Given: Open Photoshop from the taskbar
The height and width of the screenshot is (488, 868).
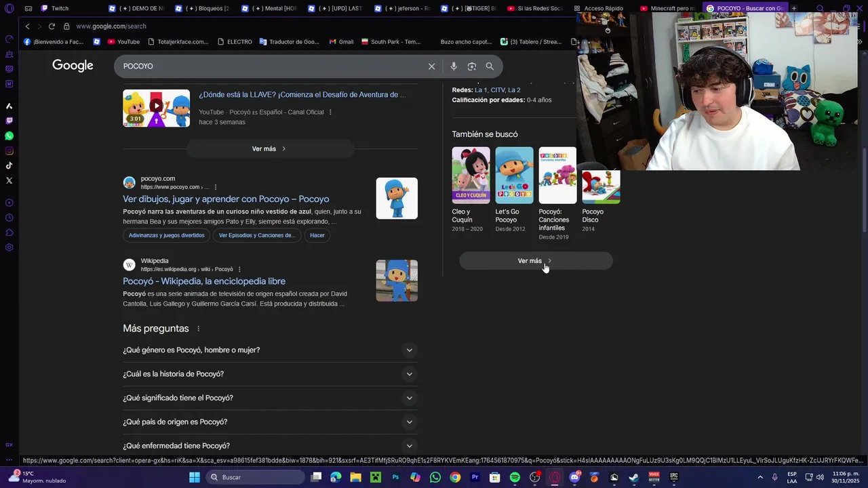Looking at the screenshot, I should pyautogui.click(x=395, y=477).
